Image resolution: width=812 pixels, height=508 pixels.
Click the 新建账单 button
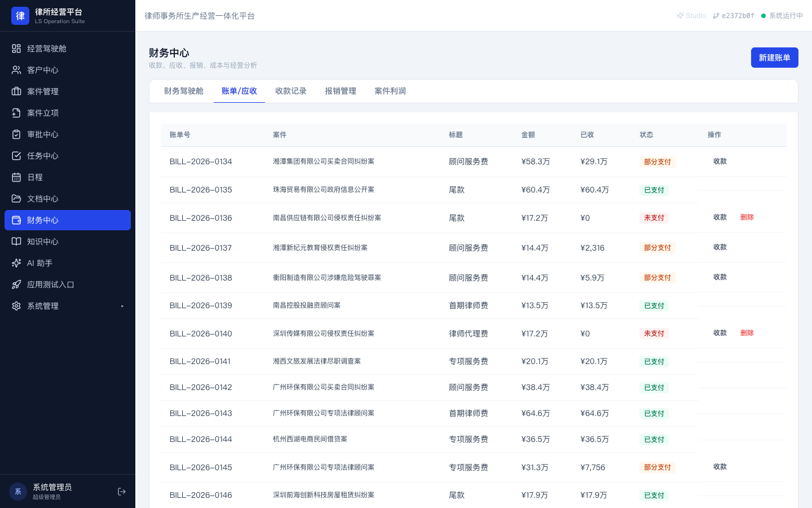pos(775,58)
